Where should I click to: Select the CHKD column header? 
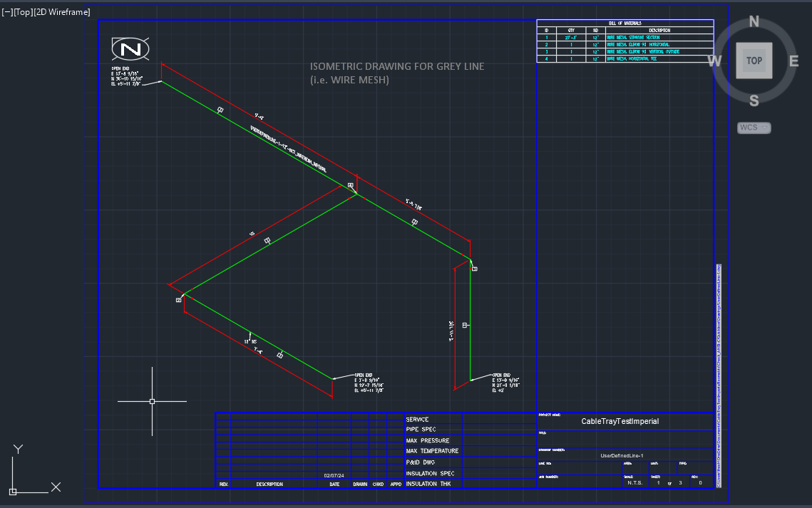point(378,484)
